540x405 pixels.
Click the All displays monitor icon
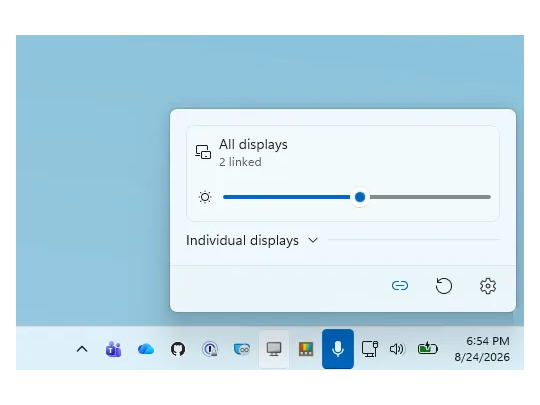point(203,152)
